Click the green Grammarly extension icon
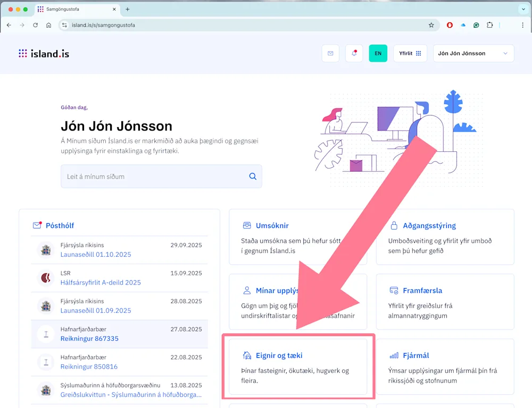 coord(476,25)
